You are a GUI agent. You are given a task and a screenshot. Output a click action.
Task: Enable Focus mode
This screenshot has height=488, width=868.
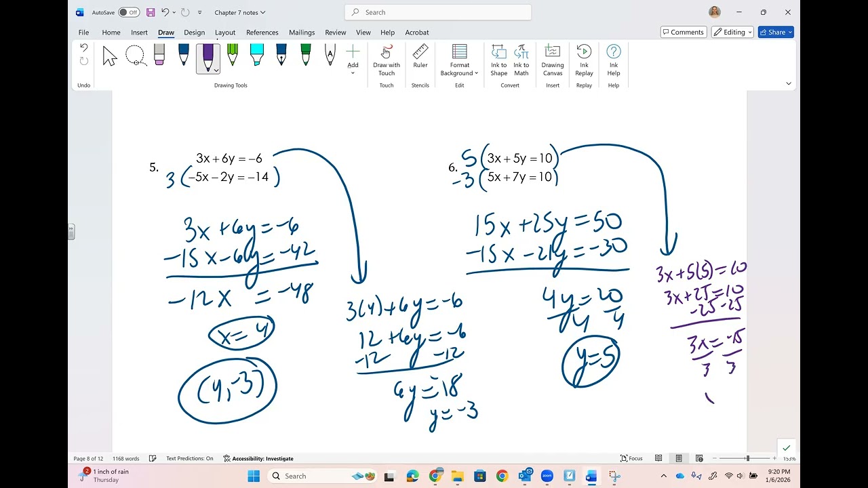(631, 459)
